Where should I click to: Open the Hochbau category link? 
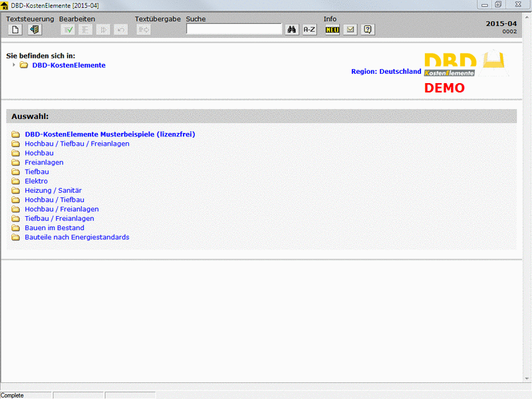39,153
